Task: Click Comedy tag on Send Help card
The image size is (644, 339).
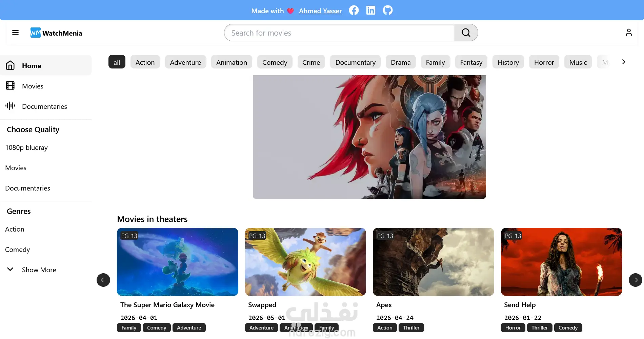Action: [x=568, y=328]
